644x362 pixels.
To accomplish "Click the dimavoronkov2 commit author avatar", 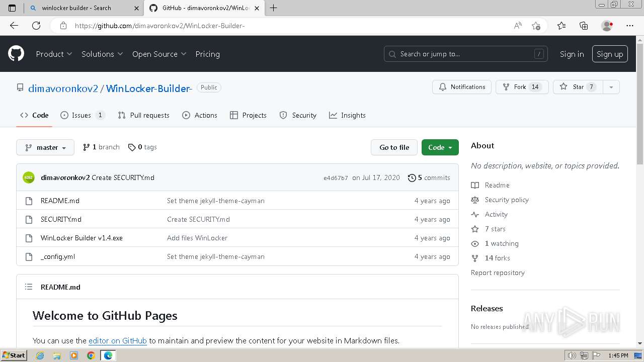I will [29, 177].
